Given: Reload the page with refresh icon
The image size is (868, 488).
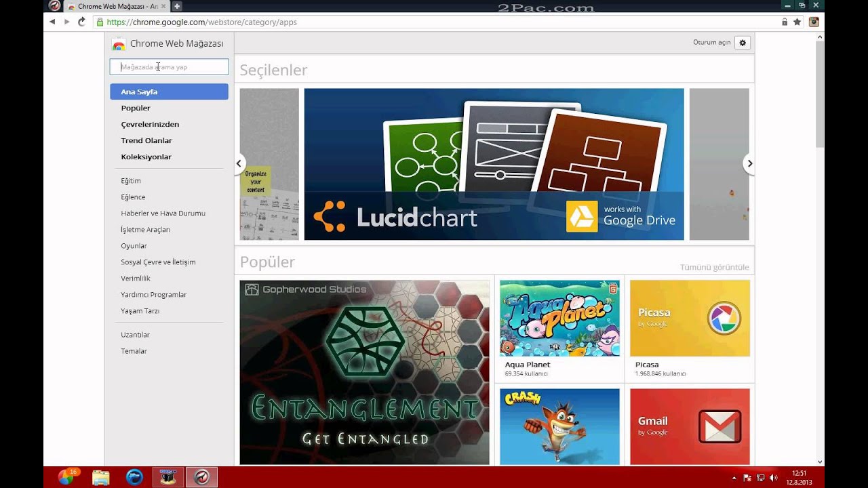Looking at the screenshot, I should coord(81,22).
